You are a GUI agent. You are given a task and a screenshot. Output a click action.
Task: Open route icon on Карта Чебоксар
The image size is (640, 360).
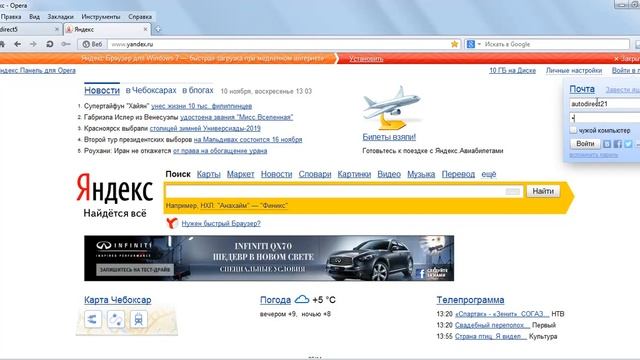tap(116, 319)
